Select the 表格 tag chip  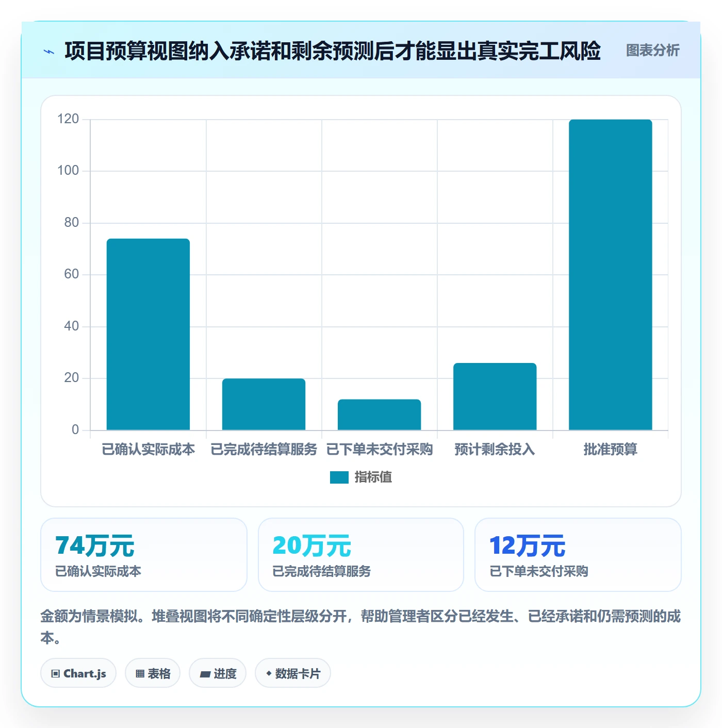click(153, 673)
